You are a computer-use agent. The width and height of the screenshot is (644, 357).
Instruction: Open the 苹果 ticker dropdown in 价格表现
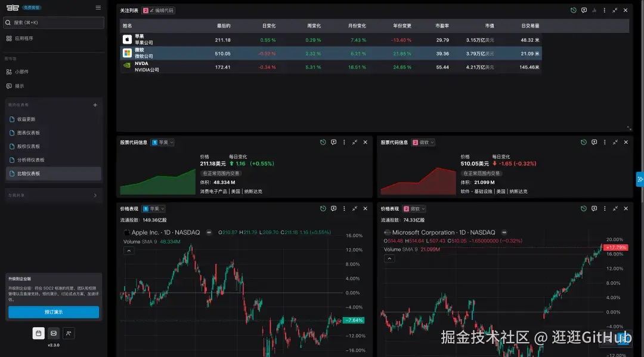point(153,208)
